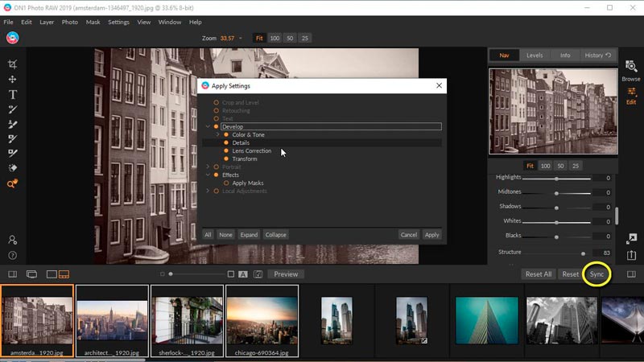Click the Highlights slider handle

click(556, 179)
